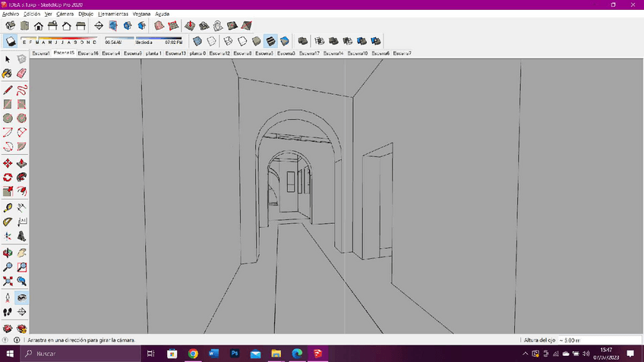
Task: Switch to scene tab Escena13
Action: tap(176, 54)
